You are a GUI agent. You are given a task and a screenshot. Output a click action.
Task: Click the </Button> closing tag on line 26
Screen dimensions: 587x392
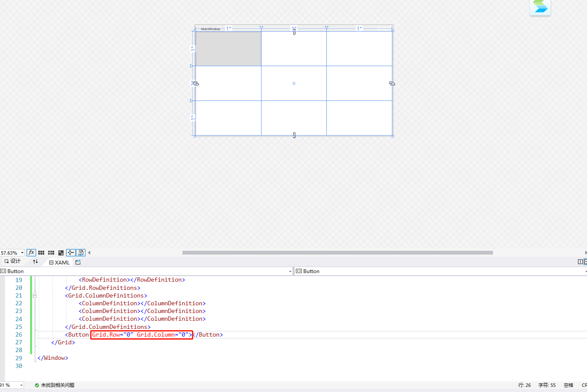tap(207, 334)
